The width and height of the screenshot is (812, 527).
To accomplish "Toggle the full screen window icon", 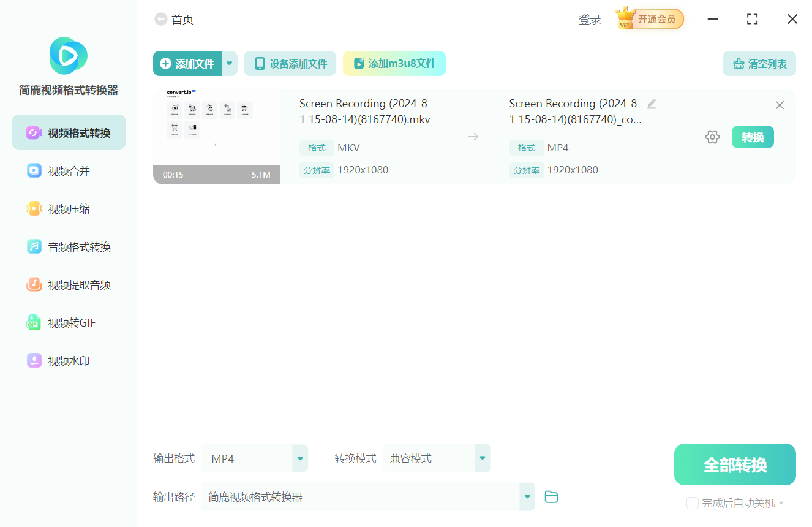I will point(753,19).
